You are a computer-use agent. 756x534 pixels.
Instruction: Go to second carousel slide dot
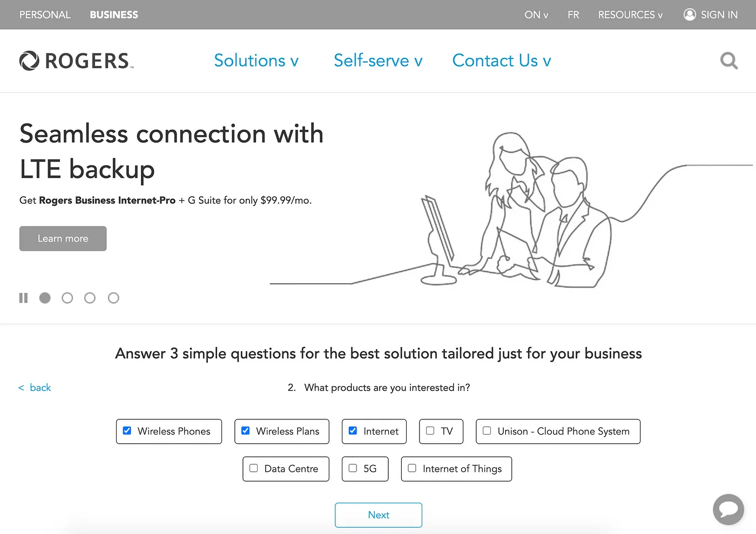point(67,298)
